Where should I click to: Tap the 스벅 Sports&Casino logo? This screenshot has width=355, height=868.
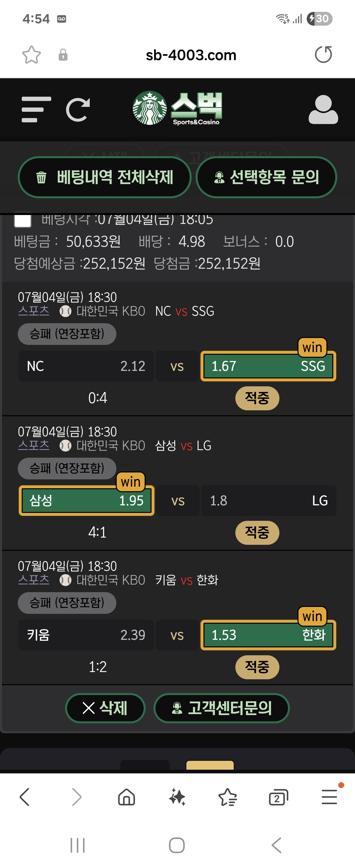177,108
